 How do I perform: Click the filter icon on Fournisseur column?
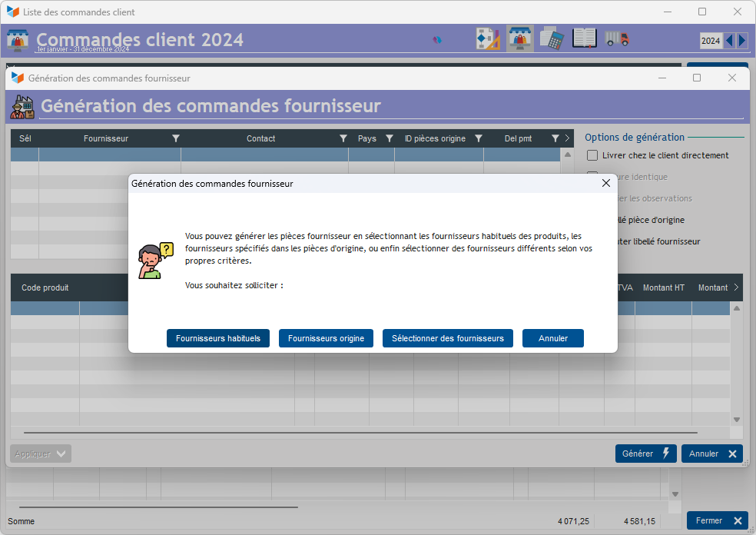click(x=176, y=138)
